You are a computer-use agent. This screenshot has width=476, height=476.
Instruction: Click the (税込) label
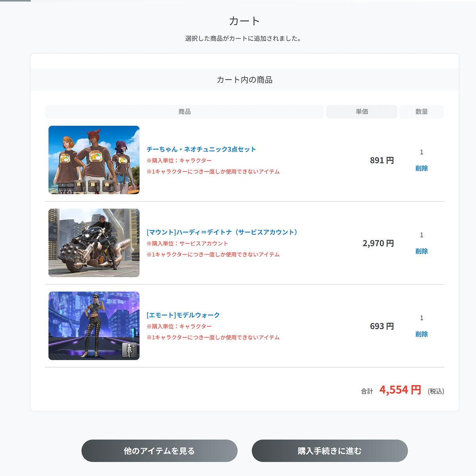[436, 391]
